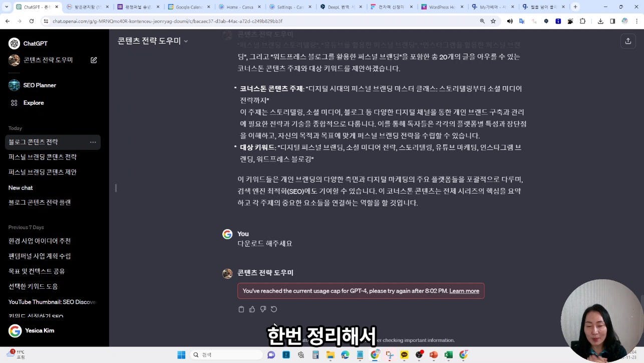Bookmark the page with the star icon
The width and height of the screenshot is (644, 363).
tap(493, 21)
